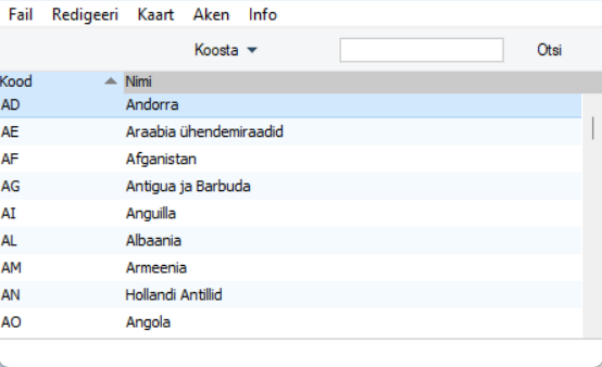Open the Fail menu
The image size is (602, 367).
(x=21, y=15)
